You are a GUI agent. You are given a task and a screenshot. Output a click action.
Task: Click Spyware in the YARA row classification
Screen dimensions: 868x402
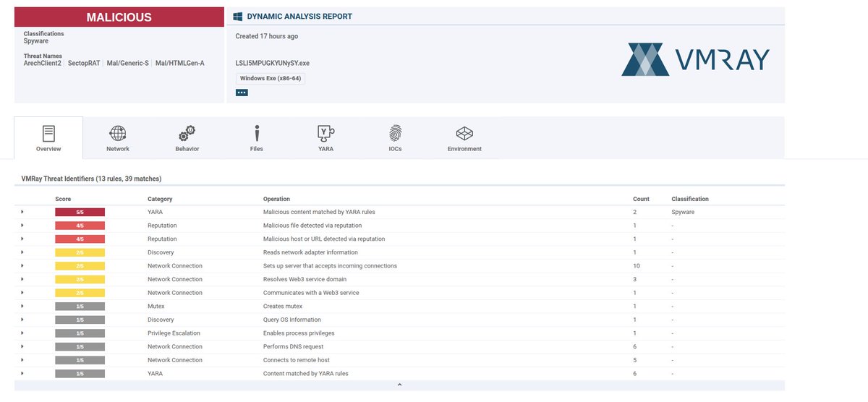[x=684, y=212]
